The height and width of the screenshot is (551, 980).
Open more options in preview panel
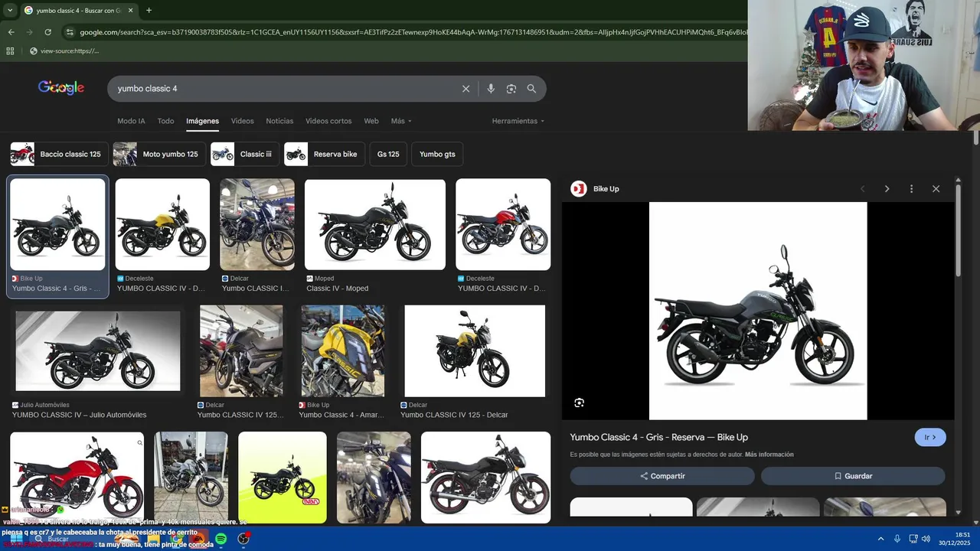pos(911,189)
